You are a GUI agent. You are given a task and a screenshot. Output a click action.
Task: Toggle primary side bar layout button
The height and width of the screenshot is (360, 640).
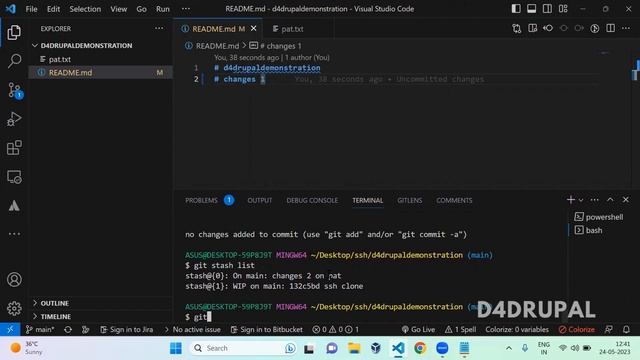pyautogui.click(x=516, y=9)
